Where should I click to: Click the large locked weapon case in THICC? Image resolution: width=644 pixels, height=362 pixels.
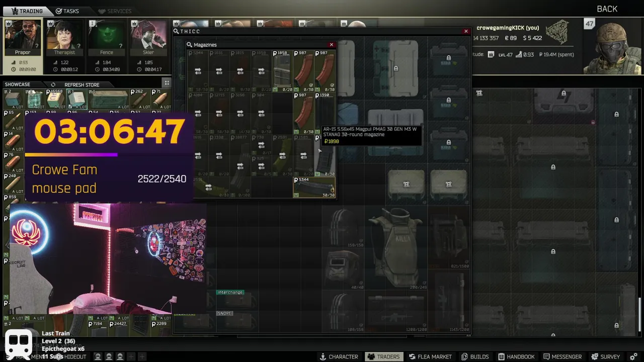pyautogui.click(x=395, y=68)
